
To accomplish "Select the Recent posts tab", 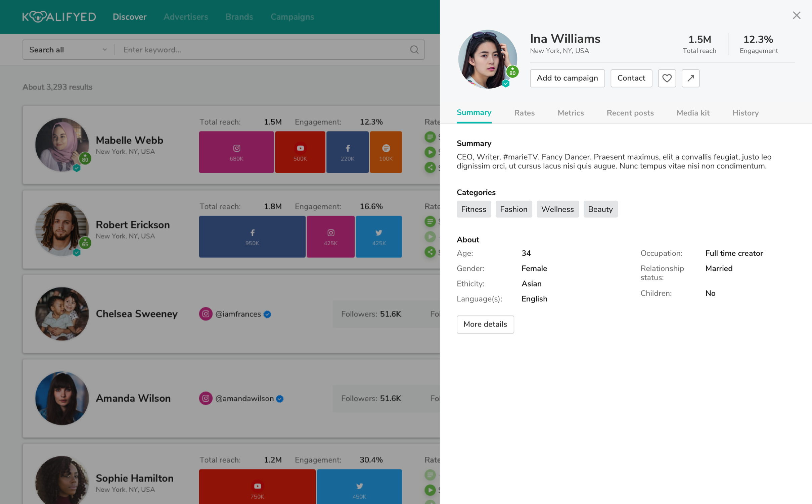I will click(630, 113).
